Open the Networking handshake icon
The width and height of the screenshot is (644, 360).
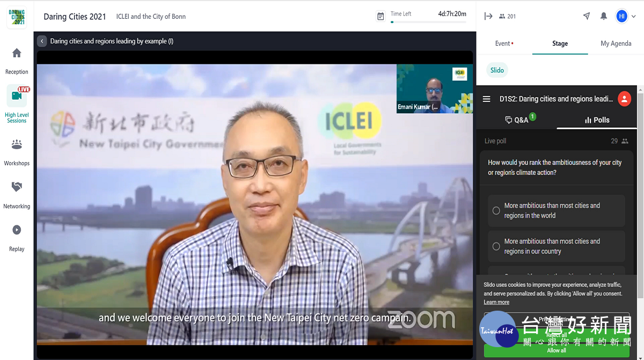[17, 187]
